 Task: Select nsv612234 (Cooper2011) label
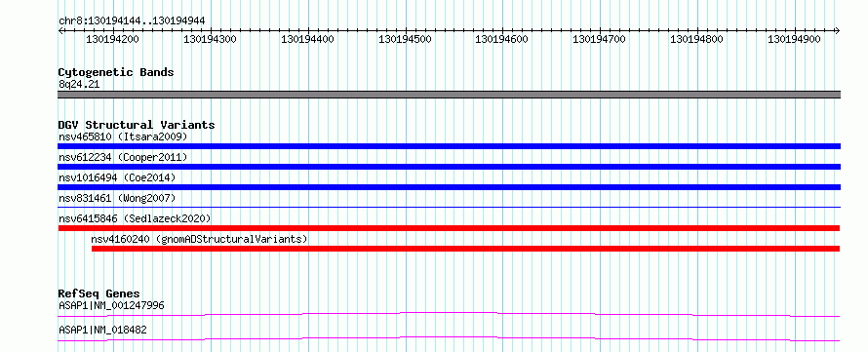pyautogui.click(x=123, y=157)
